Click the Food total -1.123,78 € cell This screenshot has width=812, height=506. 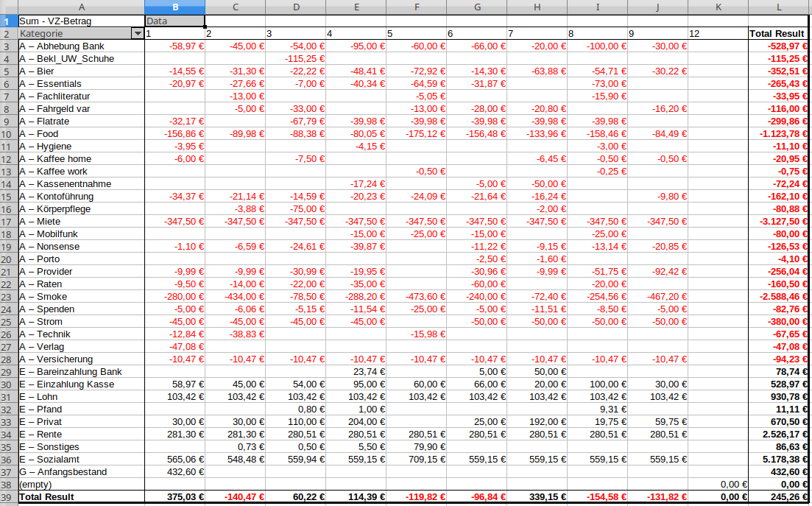777,134
